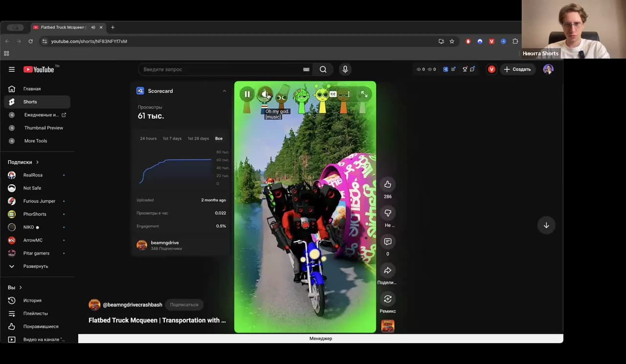Image resolution: width=626 pixels, height=364 pixels.
Task: Open the Remix option
Action: pos(388,299)
